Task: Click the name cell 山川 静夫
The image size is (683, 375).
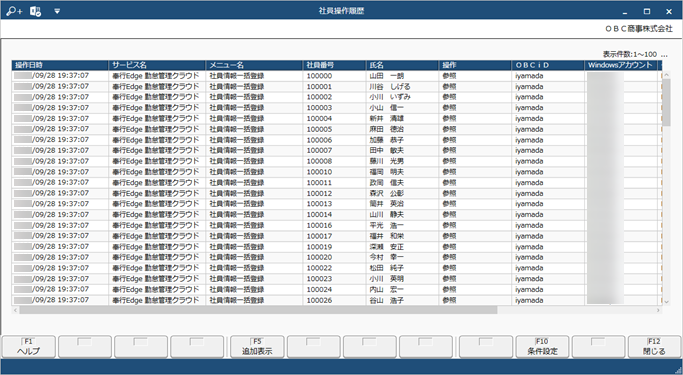Action: tap(402, 215)
